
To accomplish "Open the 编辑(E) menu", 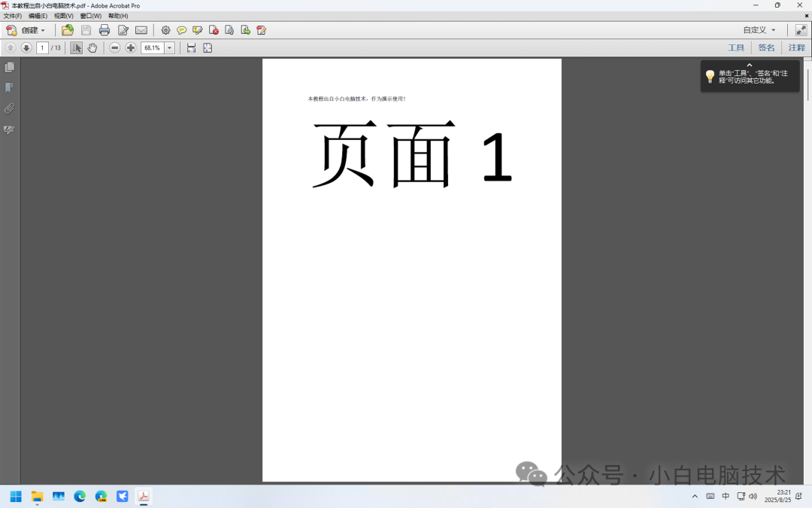I will click(x=38, y=16).
